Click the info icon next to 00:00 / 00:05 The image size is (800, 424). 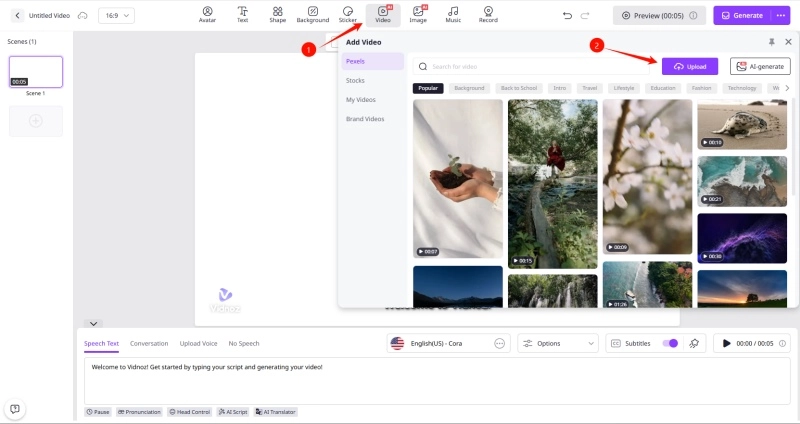point(783,343)
